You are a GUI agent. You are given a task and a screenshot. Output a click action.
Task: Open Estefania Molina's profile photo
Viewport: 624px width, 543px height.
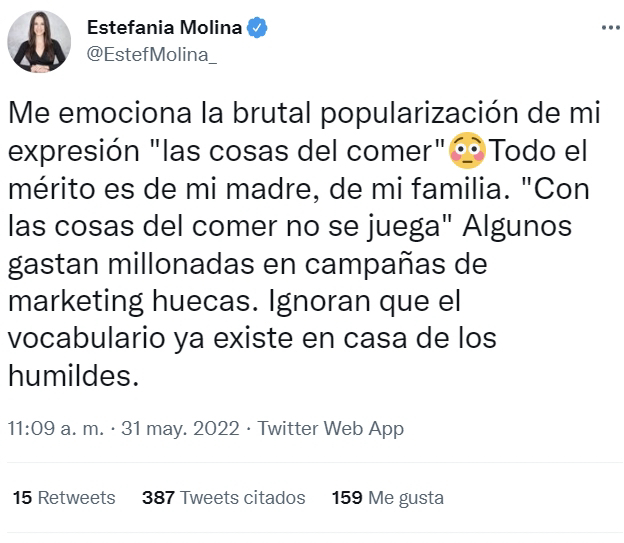point(38,42)
